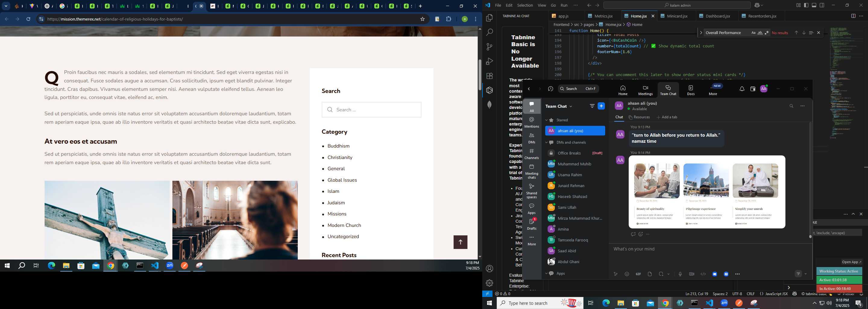868x309 pixels.
Task: Toggle Use Regular Expression in find
Action: [766, 33]
